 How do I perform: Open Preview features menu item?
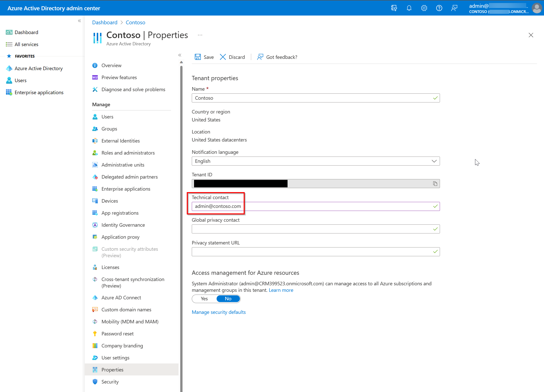(x=119, y=77)
